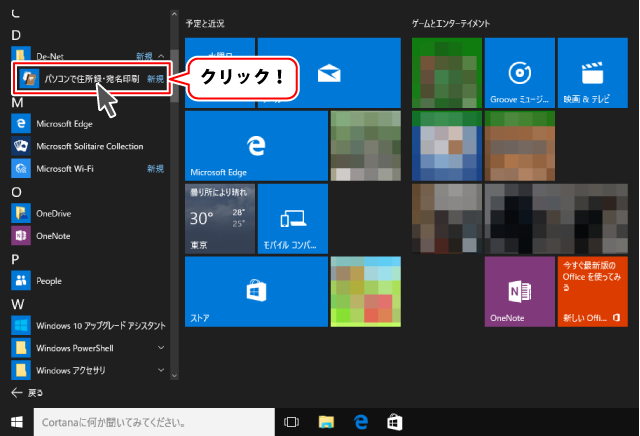Viewport: 640px width, 436px height.
Task: Click the app list vertical scrollbar
Action: click(x=175, y=200)
